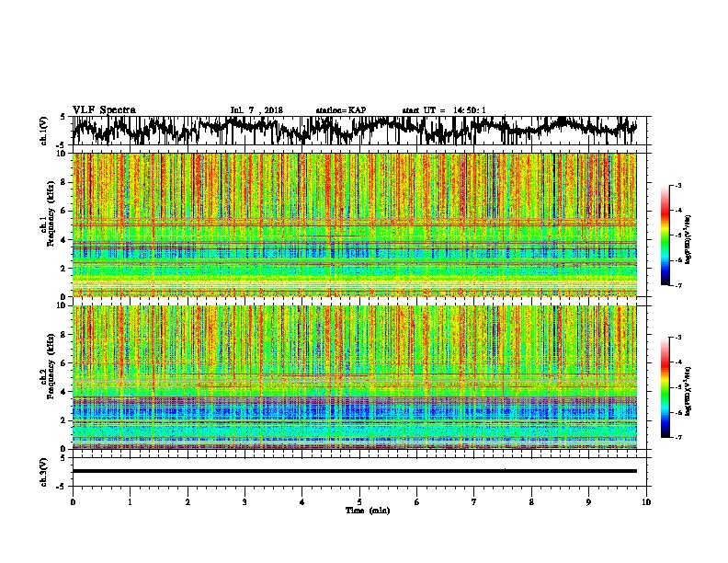
Task: Click the "-3" tick on ch.1 color bar
Action: [x=677, y=186]
